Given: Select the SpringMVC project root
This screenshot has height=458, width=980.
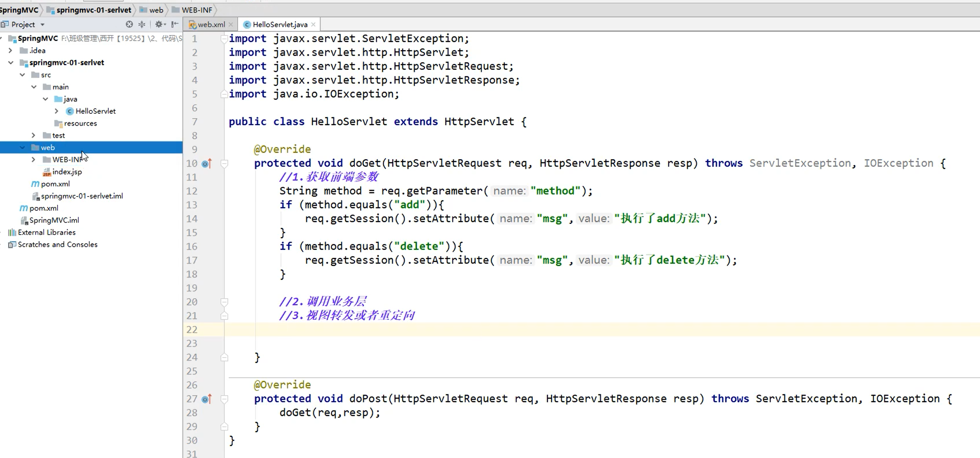Looking at the screenshot, I should coord(38,39).
